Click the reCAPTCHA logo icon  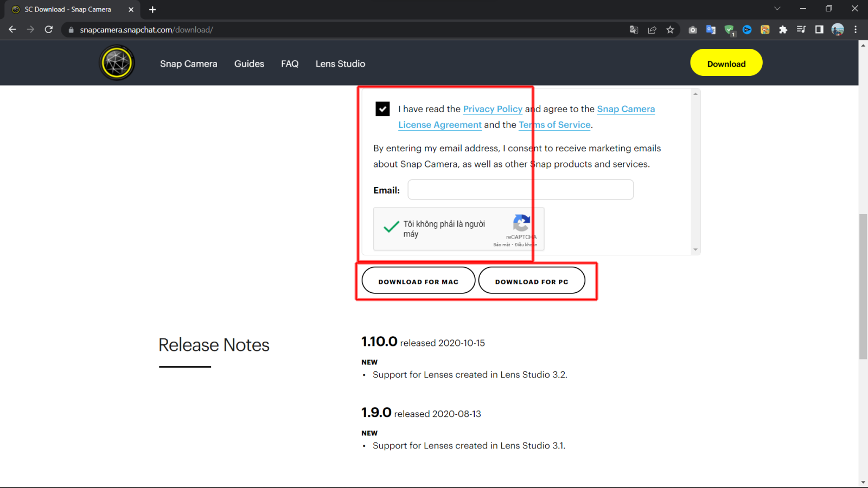521,223
